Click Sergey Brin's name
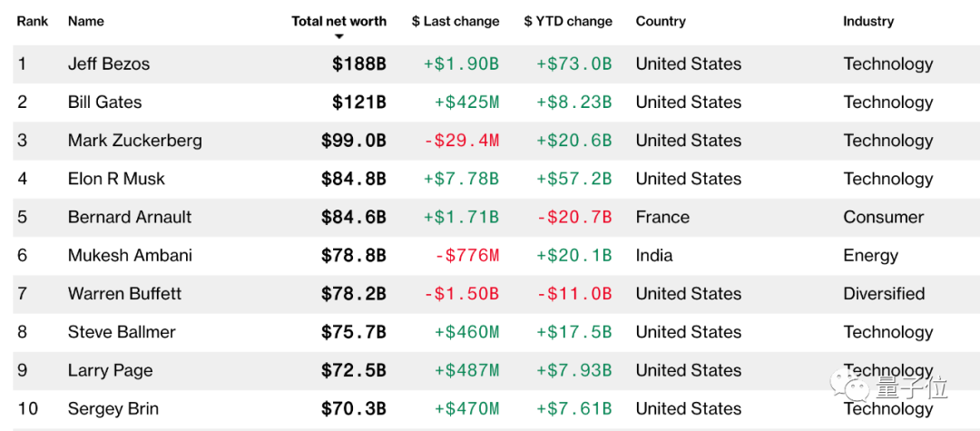This screenshot has width=980, height=431. tap(113, 408)
